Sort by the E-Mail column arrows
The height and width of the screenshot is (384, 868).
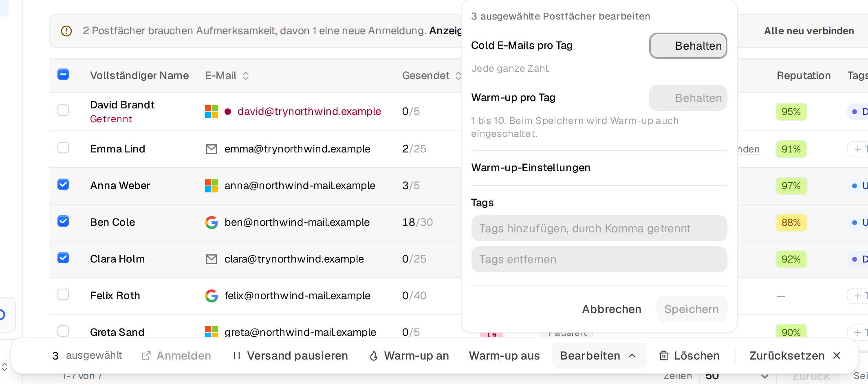coord(246,76)
